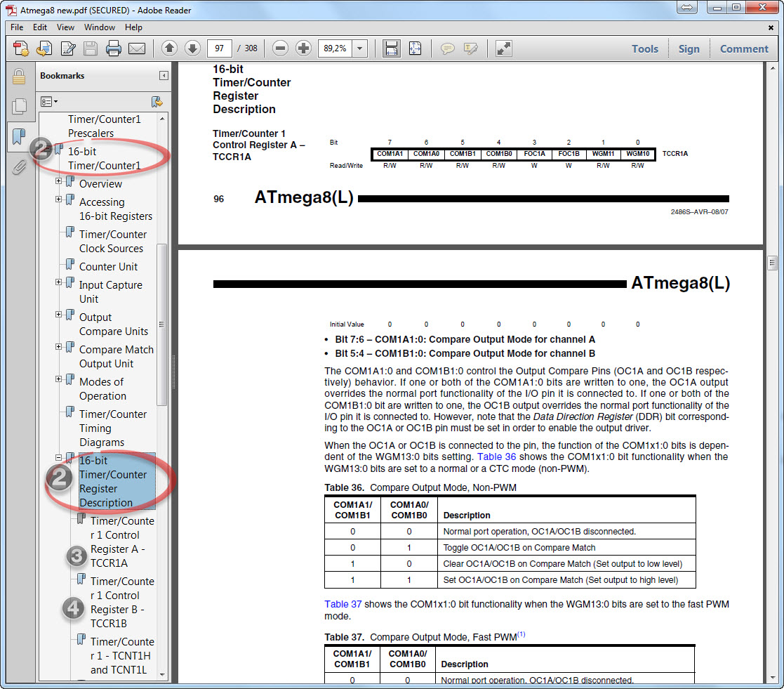Open the Help menu
The image size is (784, 689).
click(x=133, y=27)
